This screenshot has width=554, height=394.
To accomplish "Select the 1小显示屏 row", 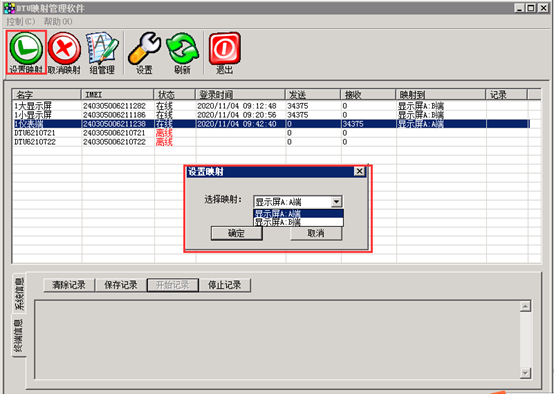I will click(271, 115).
